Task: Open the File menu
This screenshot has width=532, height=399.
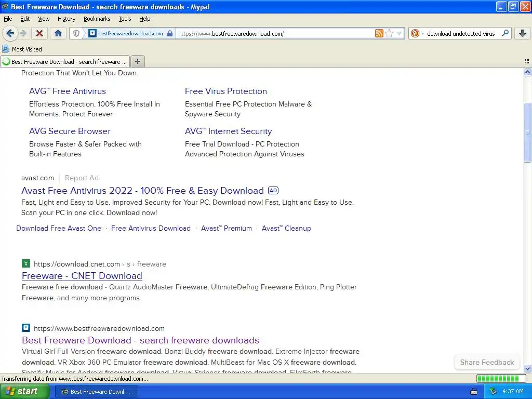Action: tap(8, 19)
